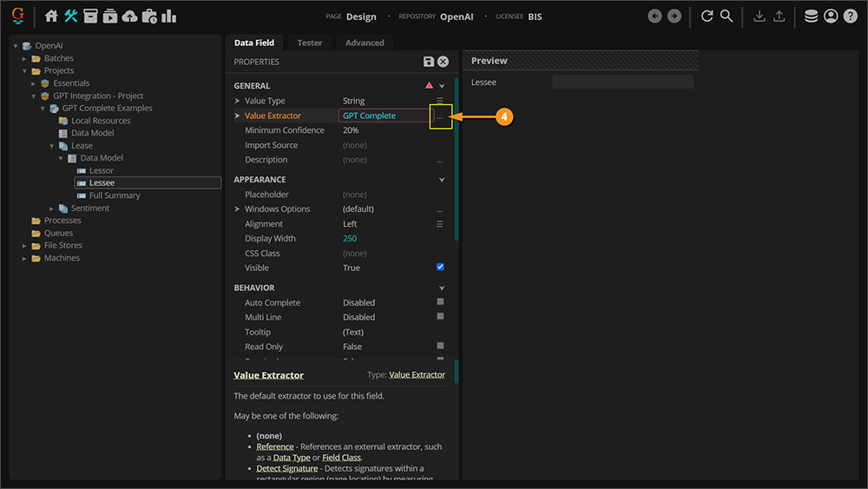Viewport: 868px width, 489px height.
Task: Expand the Value Type property arrow
Action: [x=237, y=101]
